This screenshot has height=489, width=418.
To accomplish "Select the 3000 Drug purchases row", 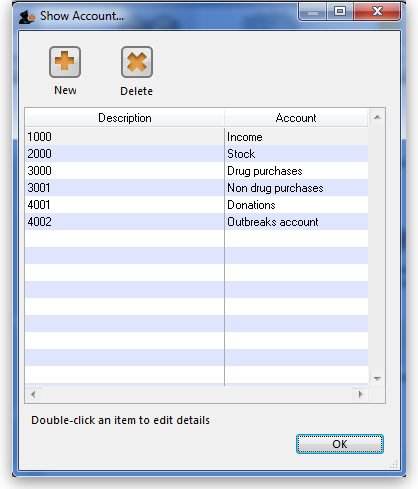I will coord(196,171).
